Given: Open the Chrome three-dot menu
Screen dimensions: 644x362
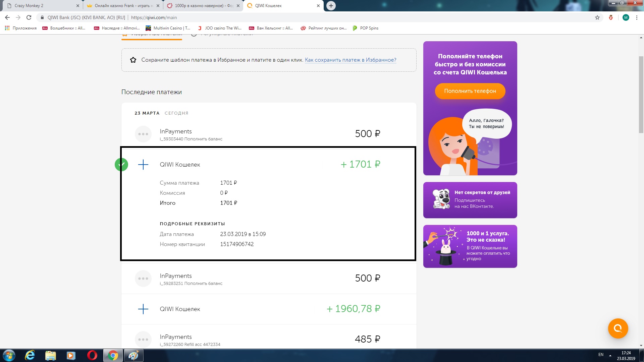Looking at the screenshot, I should tap(637, 17).
